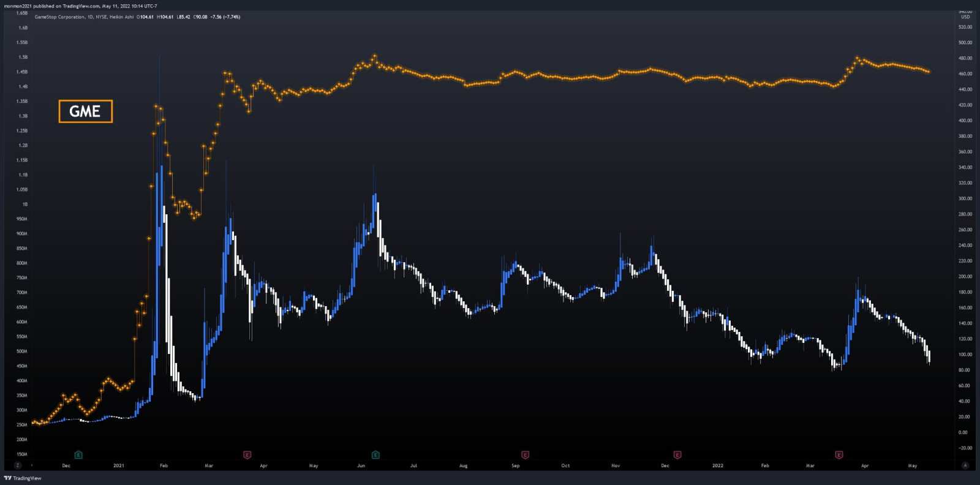Click the Nov label on time axis
980x485 pixels.
point(616,466)
